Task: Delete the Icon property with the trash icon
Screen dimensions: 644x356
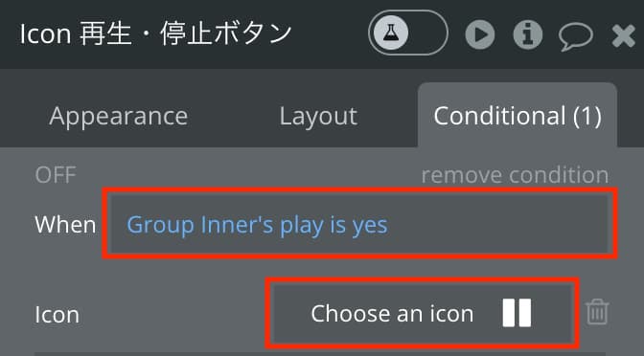Action: coord(597,312)
